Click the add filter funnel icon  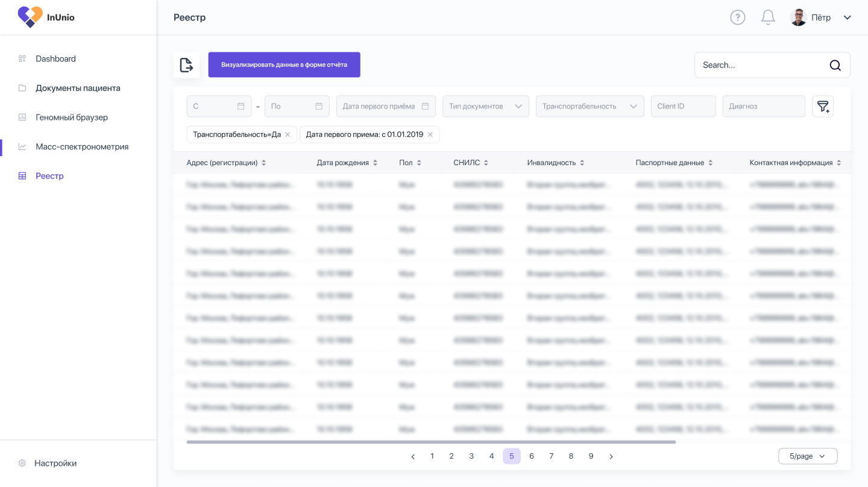[823, 106]
